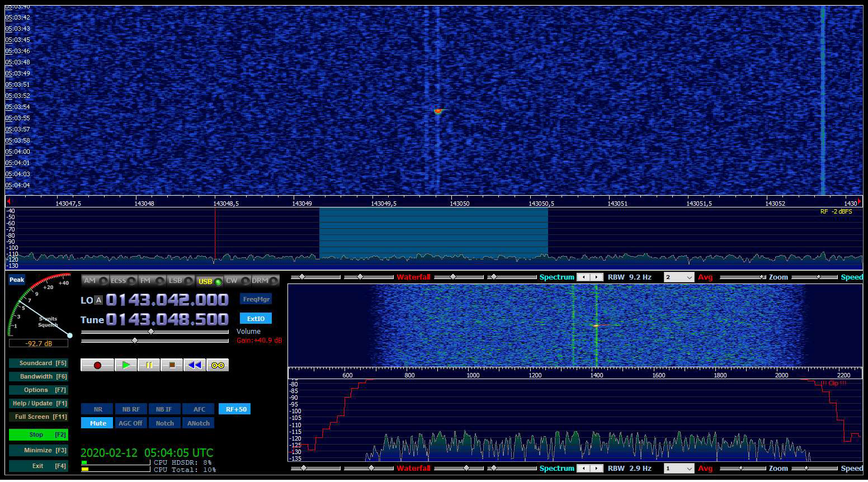Open the ExtIO settings button
Screen dimensions: 868x482
point(256,319)
